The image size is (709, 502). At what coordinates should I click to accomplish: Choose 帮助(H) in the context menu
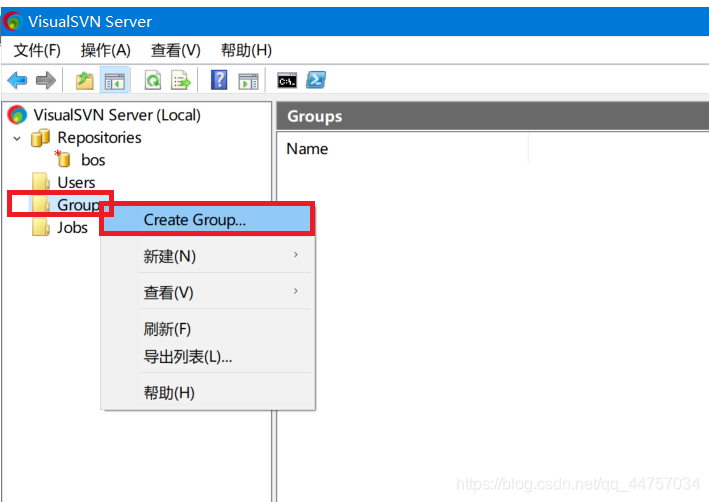tap(208, 393)
